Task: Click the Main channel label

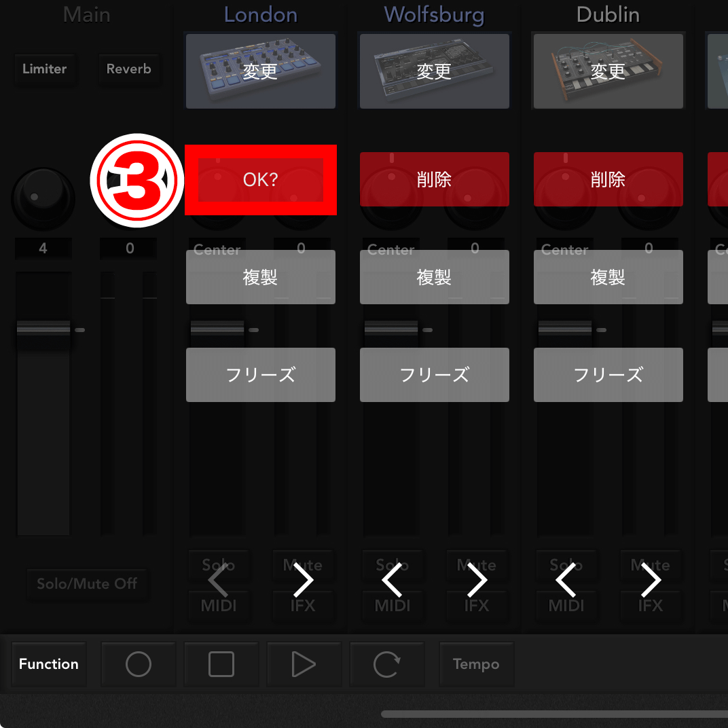Action: 87,15
